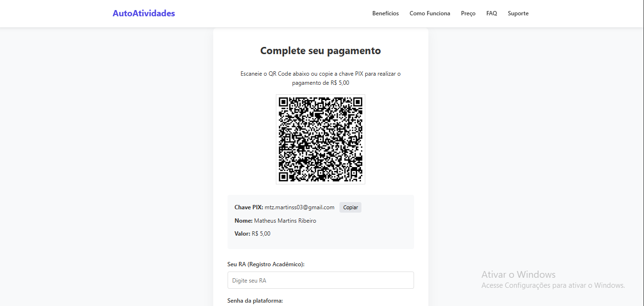The height and width of the screenshot is (306, 644).
Task: Click the 'Escaneie o QR Code' instruction text
Action: coord(320,78)
